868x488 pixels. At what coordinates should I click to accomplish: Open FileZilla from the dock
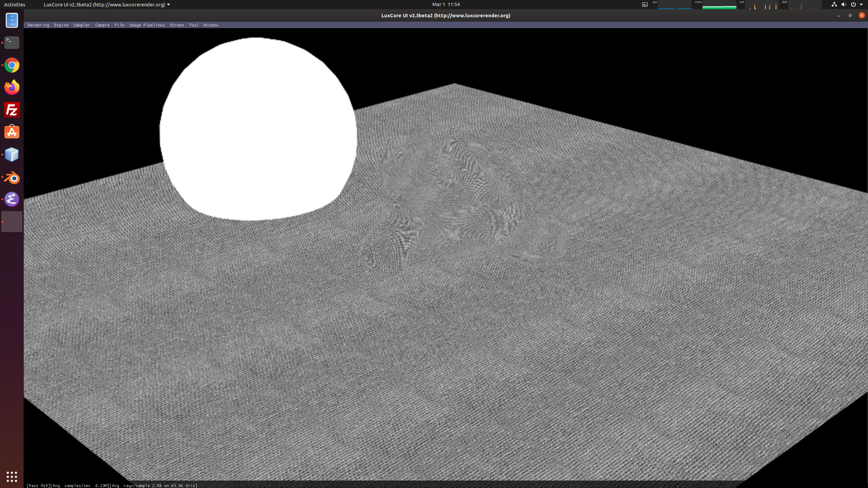click(x=12, y=110)
